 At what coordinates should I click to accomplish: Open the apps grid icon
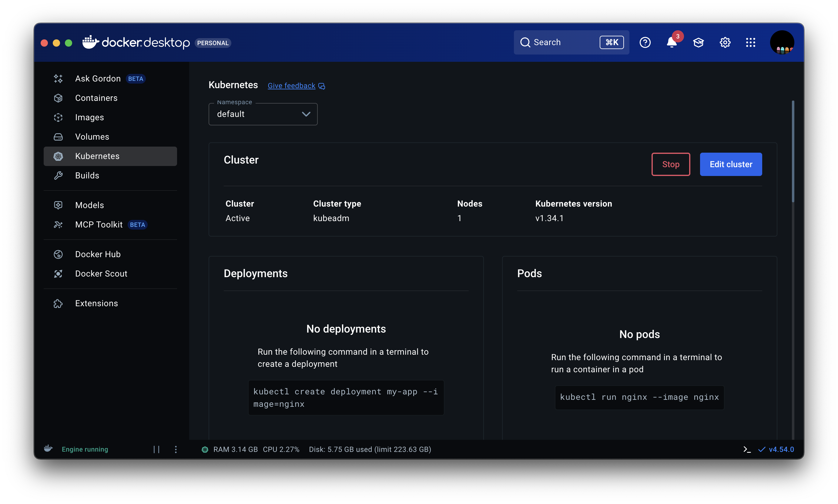click(x=751, y=42)
